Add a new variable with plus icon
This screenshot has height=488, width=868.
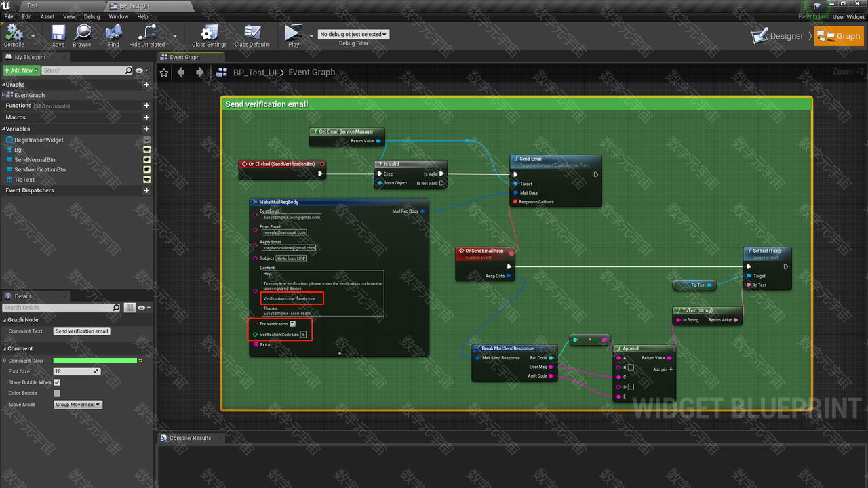click(146, 129)
